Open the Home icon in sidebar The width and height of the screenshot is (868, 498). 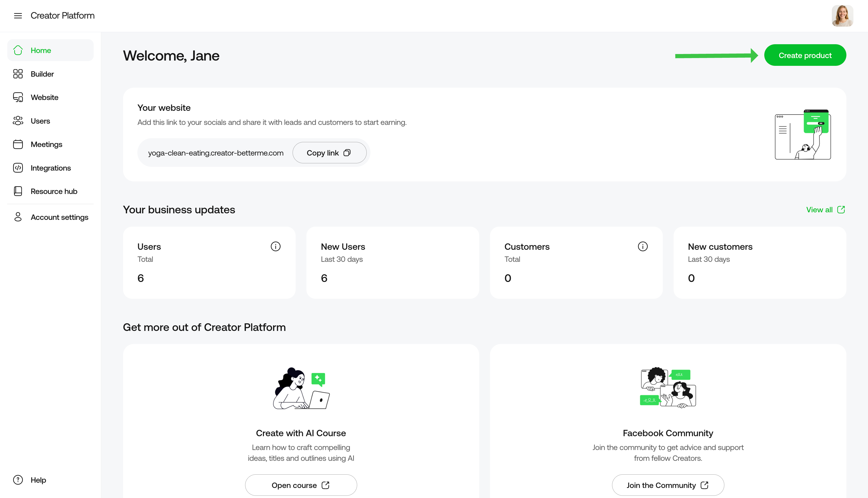18,50
